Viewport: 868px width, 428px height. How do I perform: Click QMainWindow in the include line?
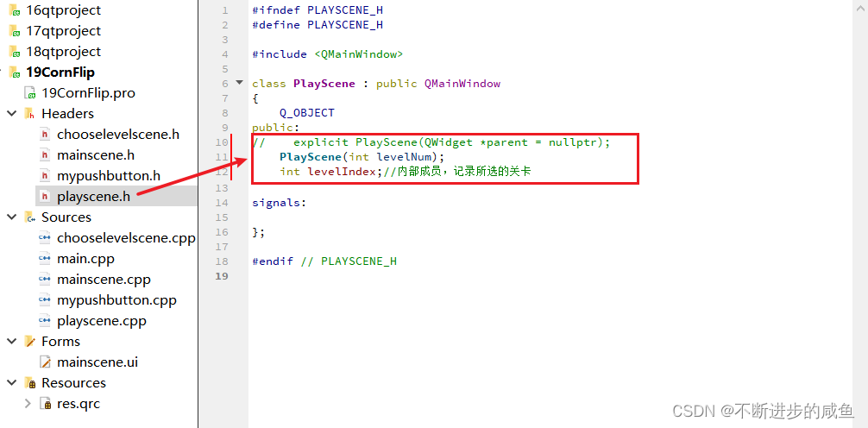pyautogui.click(x=359, y=54)
